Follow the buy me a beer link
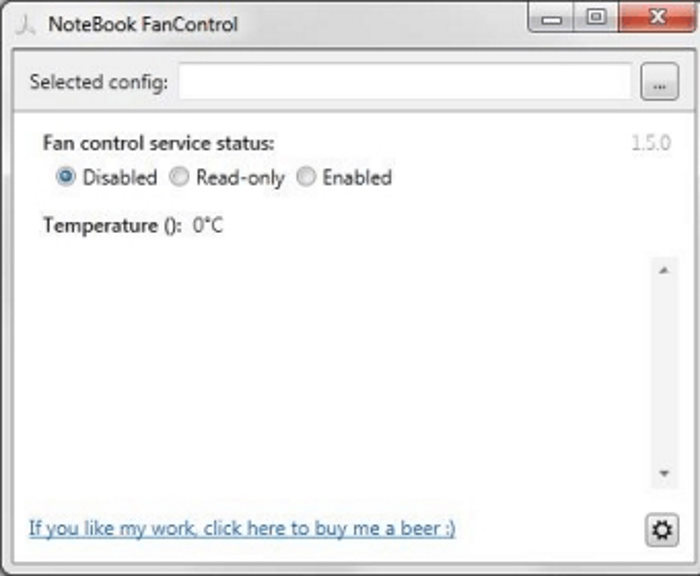 click(x=242, y=528)
